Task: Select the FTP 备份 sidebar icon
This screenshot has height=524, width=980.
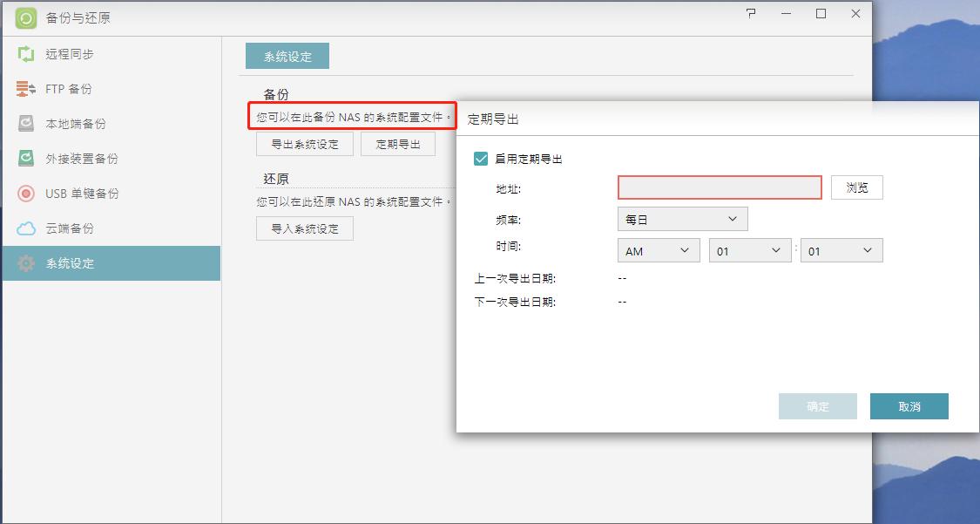Action: (x=26, y=88)
